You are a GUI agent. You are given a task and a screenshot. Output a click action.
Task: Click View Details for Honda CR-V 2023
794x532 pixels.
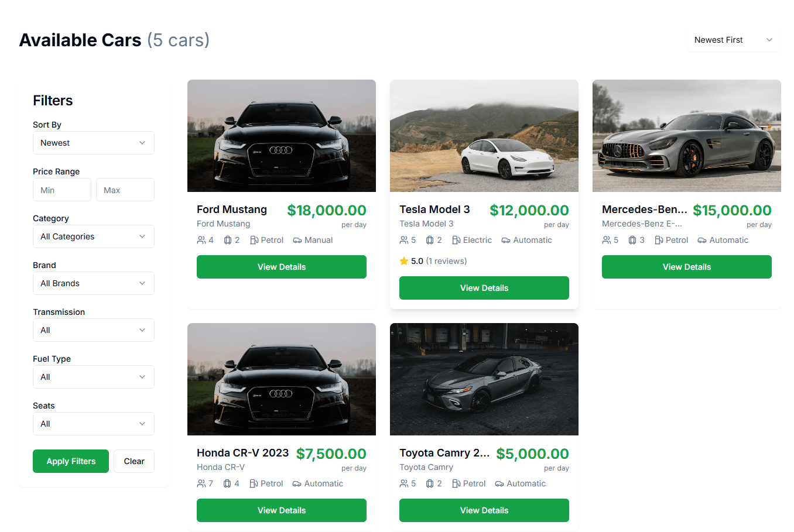click(x=281, y=510)
